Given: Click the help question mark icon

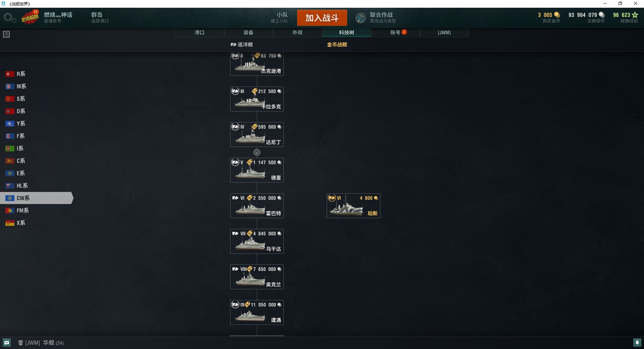Looking at the screenshot, I should pyautogui.click(x=6, y=34).
